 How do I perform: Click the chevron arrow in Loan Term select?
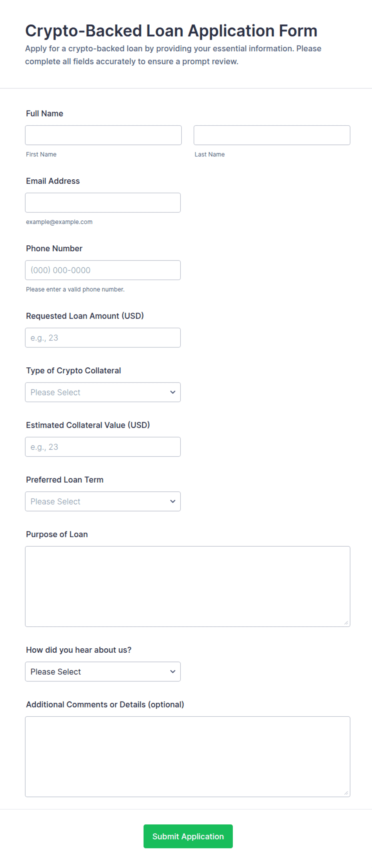[x=173, y=501]
